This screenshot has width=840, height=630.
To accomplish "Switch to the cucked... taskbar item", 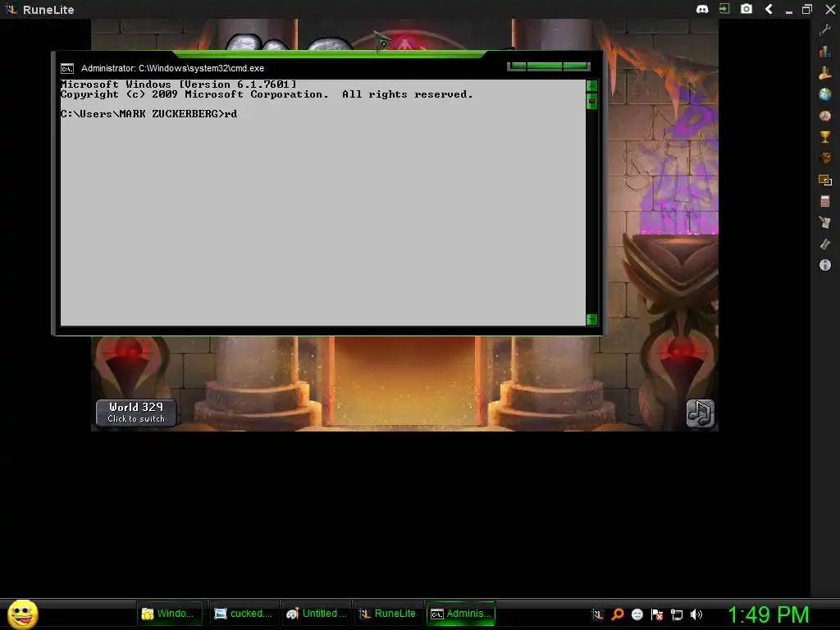I will coord(243,614).
